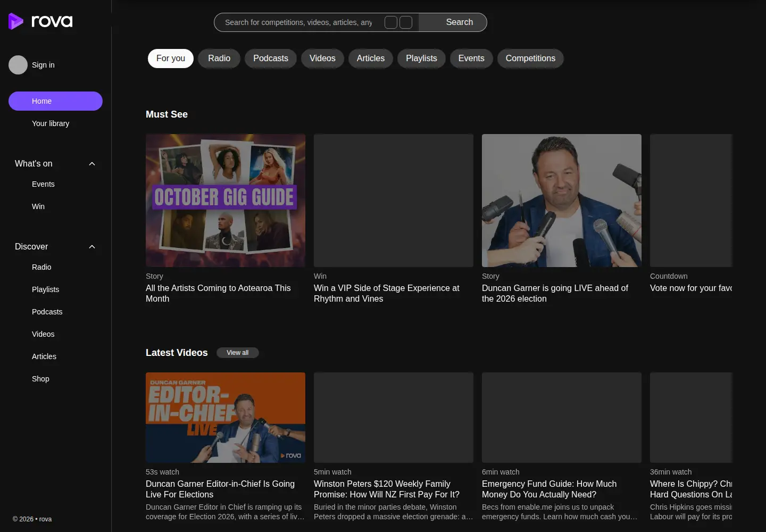The height and width of the screenshot is (532, 766).
Task: Open the Articles tab
Action: tap(371, 59)
